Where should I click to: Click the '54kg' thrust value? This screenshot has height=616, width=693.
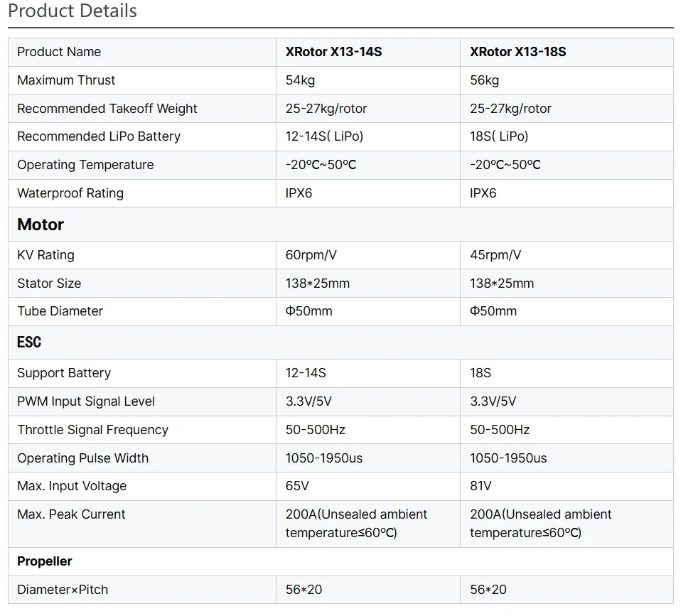[300, 80]
